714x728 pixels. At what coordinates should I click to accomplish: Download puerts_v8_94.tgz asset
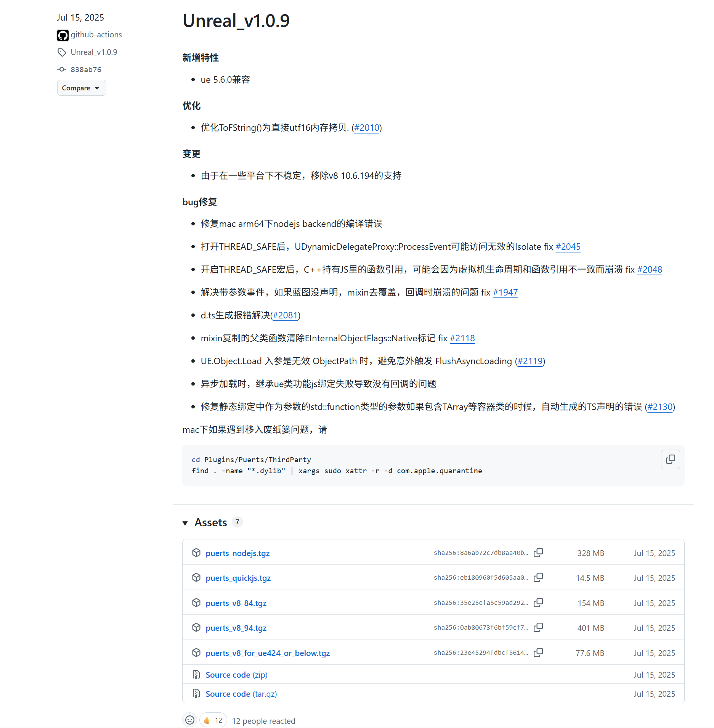coord(236,628)
